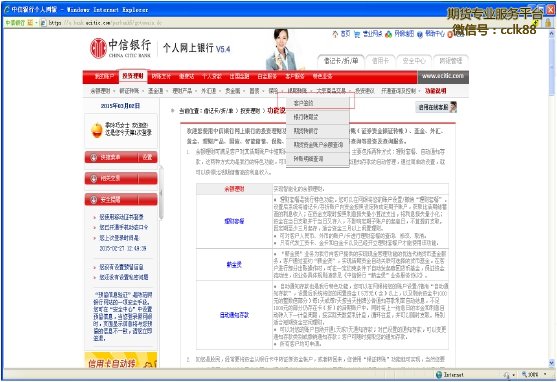
Task: Switch to the 安全中心 tab
Action: pyautogui.click(x=414, y=61)
